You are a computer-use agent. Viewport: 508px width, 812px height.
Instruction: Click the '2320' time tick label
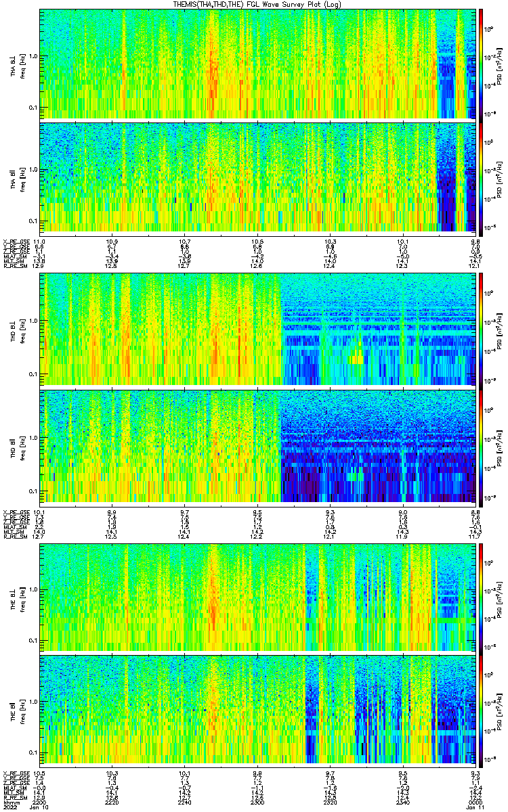pos(330,802)
